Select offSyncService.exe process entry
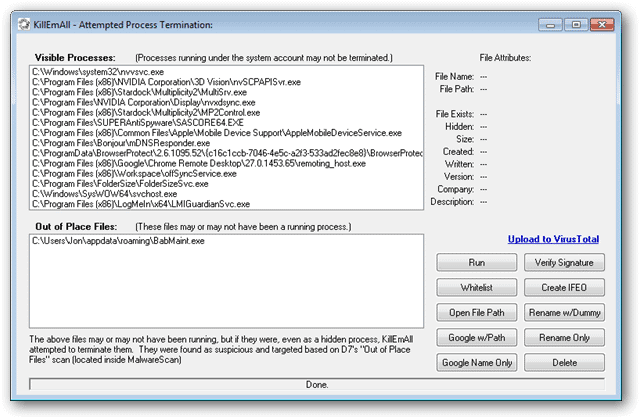The height and width of the screenshot is (419, 640). 227,174
